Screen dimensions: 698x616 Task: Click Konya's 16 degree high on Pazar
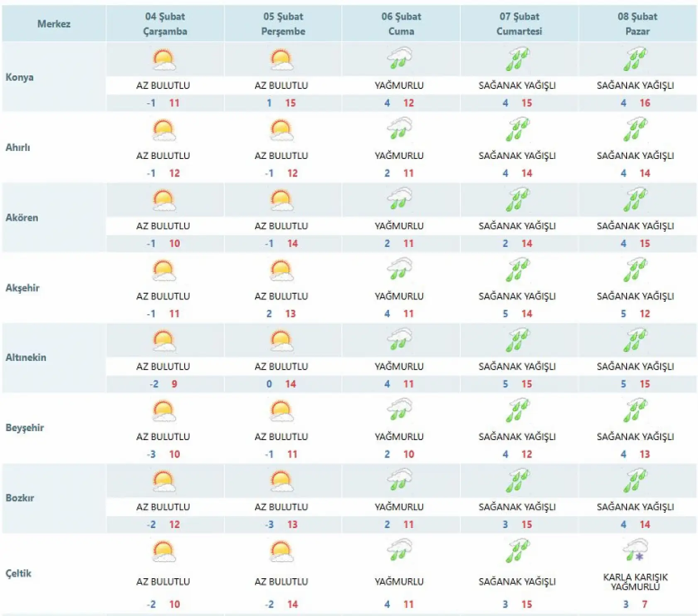coord(644,103)
